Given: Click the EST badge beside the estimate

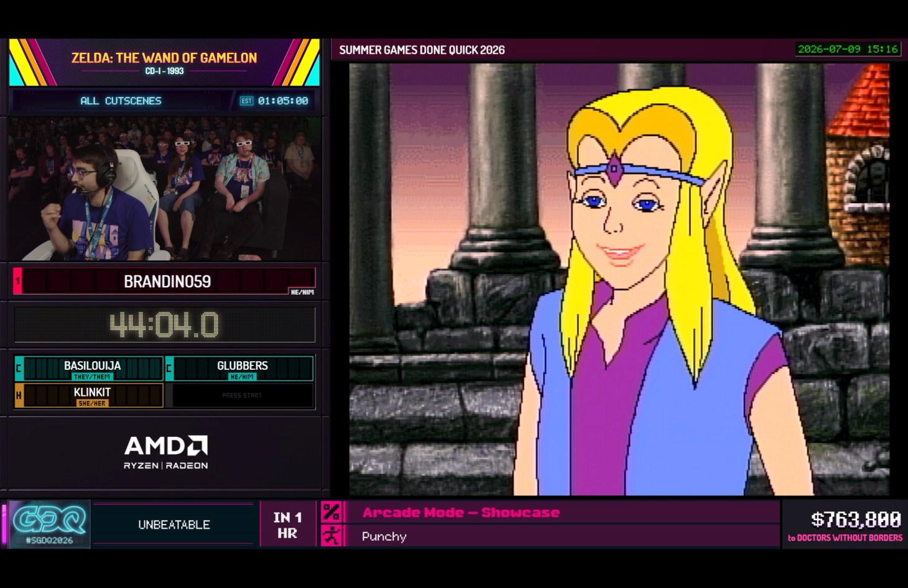Looking at the screenshot, I should (x=247, y=101).
